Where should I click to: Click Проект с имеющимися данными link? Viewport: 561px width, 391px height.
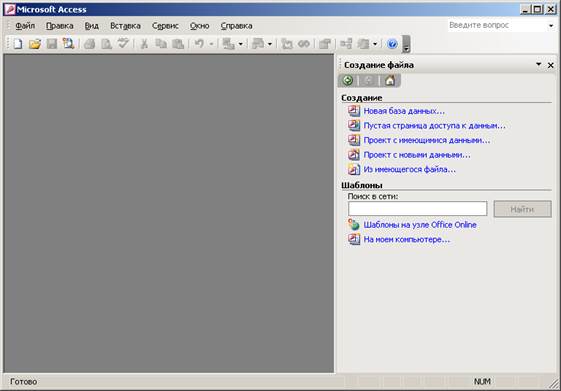(x=427, y=140)
